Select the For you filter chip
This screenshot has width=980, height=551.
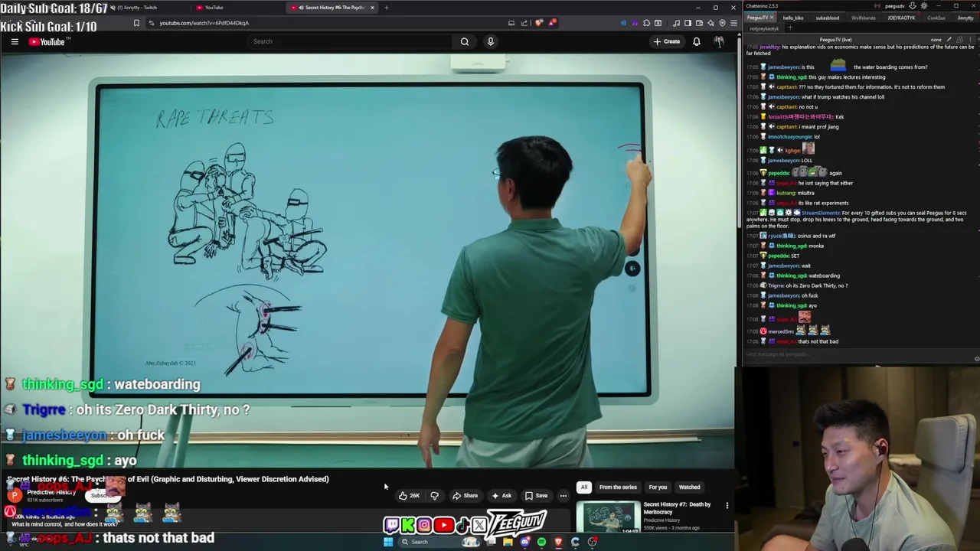tap(658, 487)
